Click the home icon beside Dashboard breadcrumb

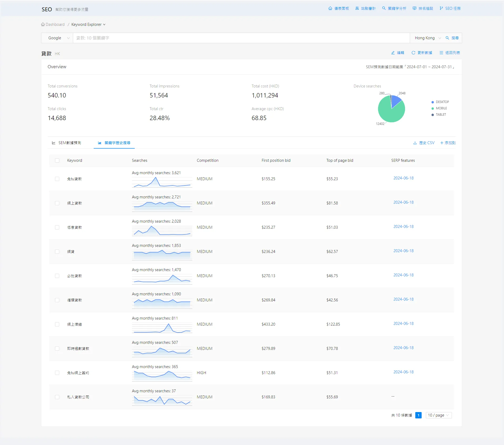coord(43,25)
